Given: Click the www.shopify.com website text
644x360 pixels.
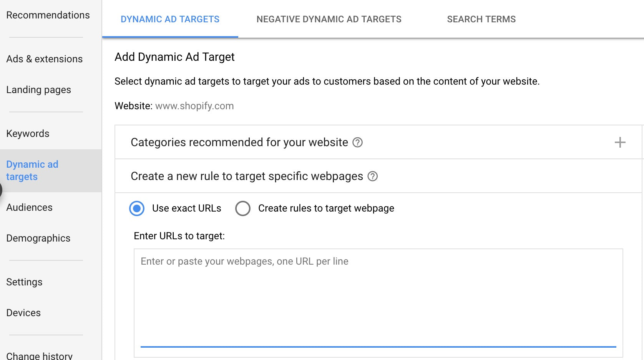Looking at the screenshot, I should (x=194, y=106).
